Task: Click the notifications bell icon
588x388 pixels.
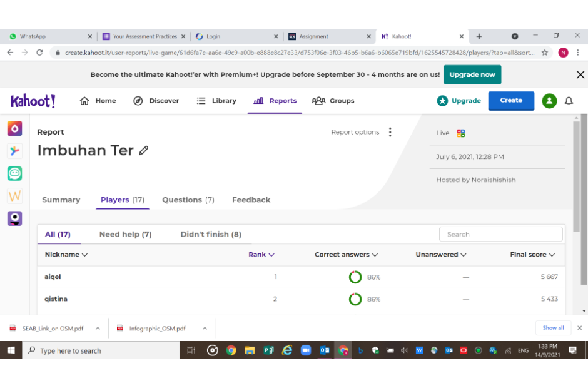Action: [569, 101]
